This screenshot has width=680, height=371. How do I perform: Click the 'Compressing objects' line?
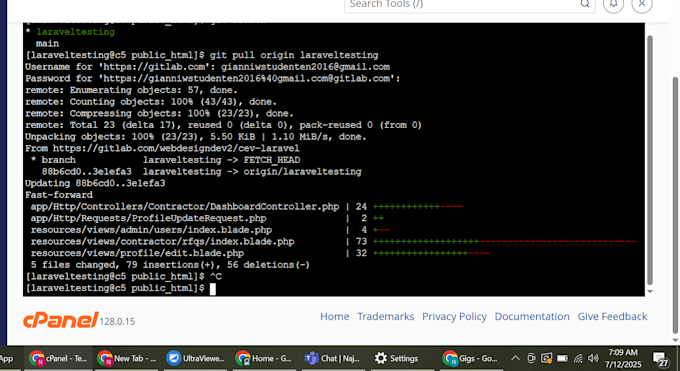tap(159, 113)
